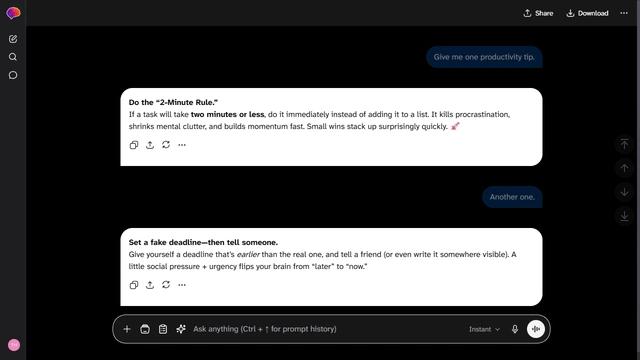Open the clipboard icon in prompt bar
640x360 pixels.
coord(163,329)
